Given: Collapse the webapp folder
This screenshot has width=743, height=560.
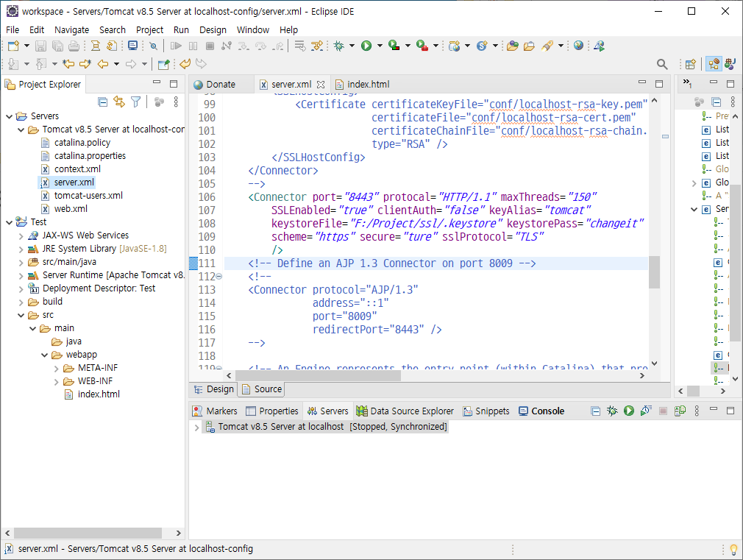Looking at the screenshot, I should (45, 355).
